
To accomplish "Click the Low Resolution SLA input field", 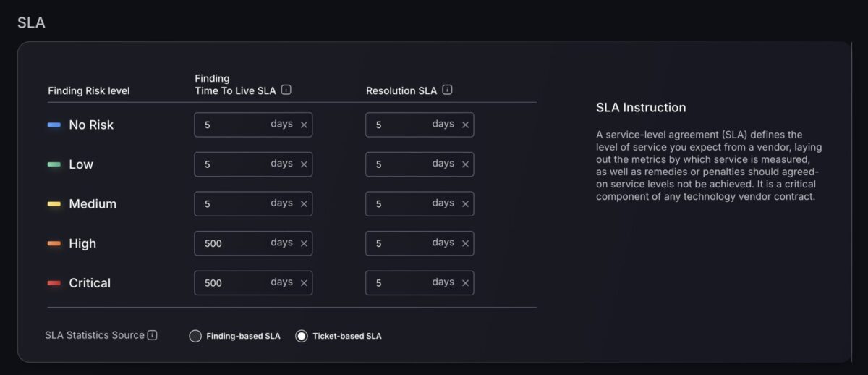I will (x=420, y=164).
